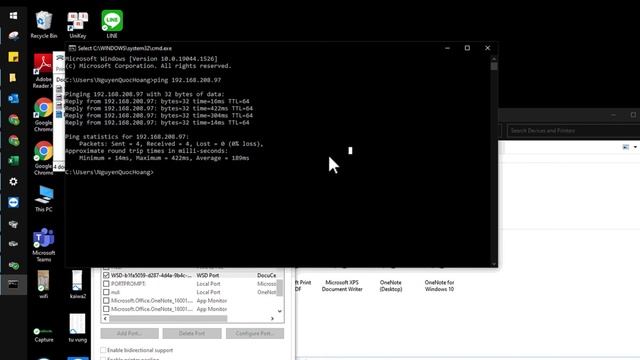Close the cmd.exe window

coord(487,48)
